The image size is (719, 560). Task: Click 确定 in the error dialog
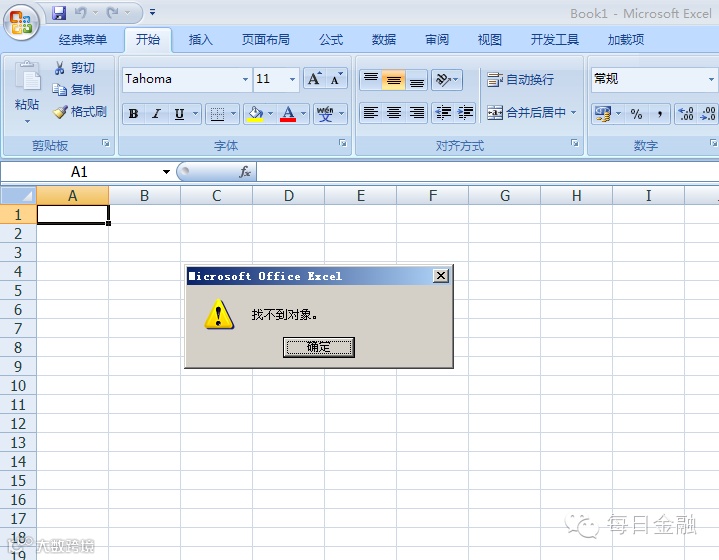click(319, 347)
